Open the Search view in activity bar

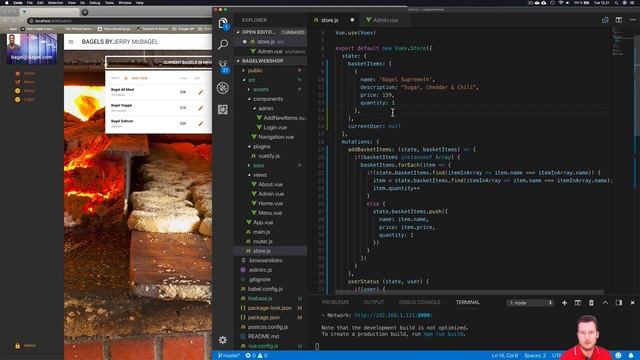coord(223,44)
